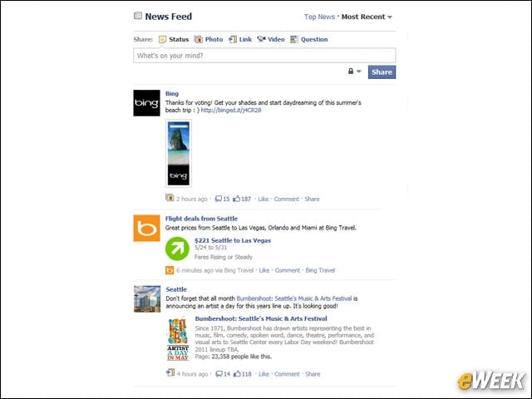Comment on the Flight deals post
532x399 pixels.
(x=288, y=270)
